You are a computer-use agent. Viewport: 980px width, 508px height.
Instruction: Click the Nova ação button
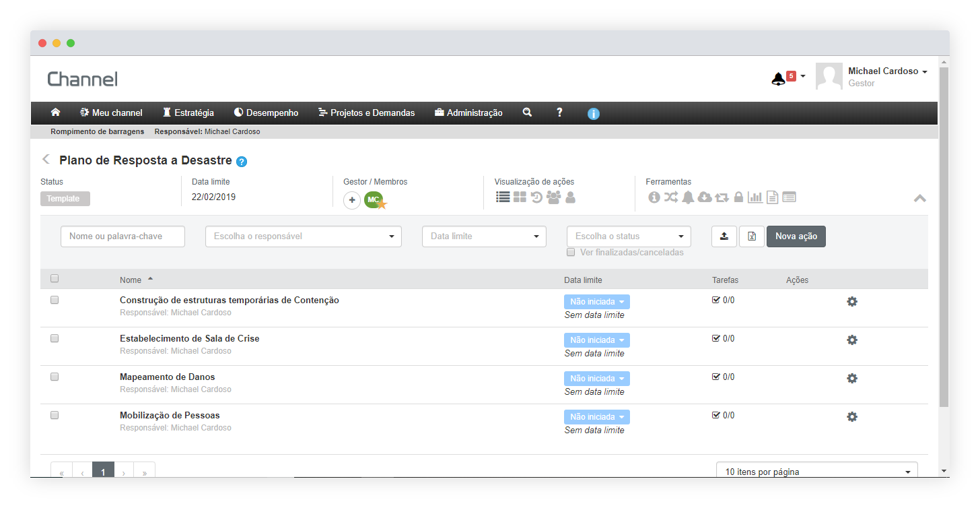point(796,236)
